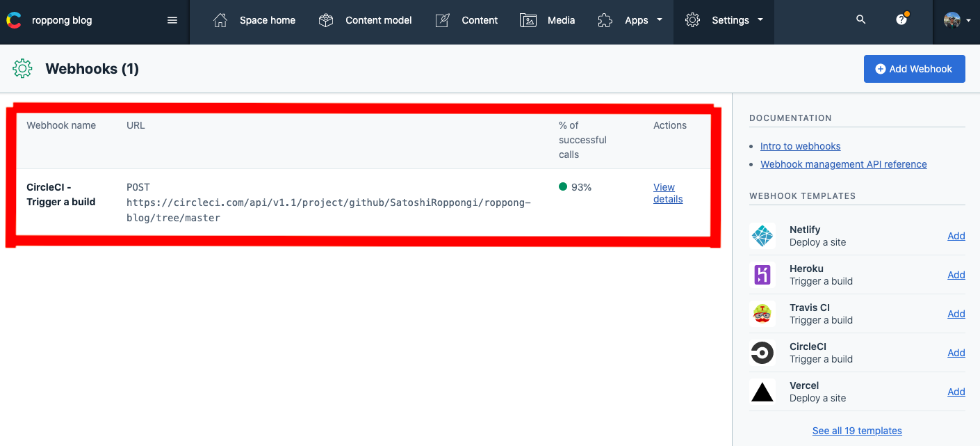Click the Space home house icon

pos(220,20)
